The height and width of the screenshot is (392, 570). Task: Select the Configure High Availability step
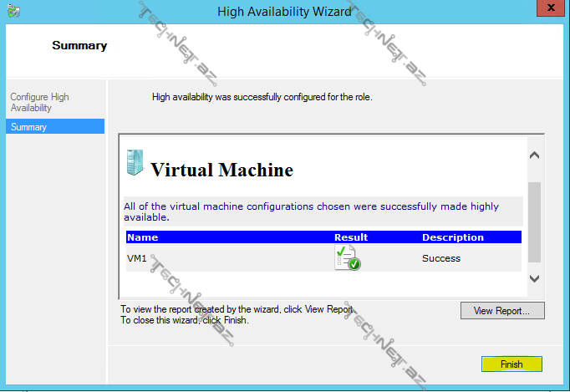40,102
